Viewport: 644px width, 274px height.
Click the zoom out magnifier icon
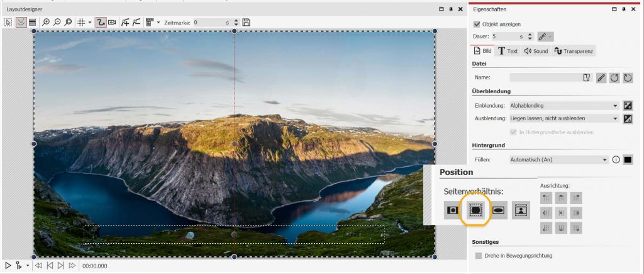pos(57,22)
